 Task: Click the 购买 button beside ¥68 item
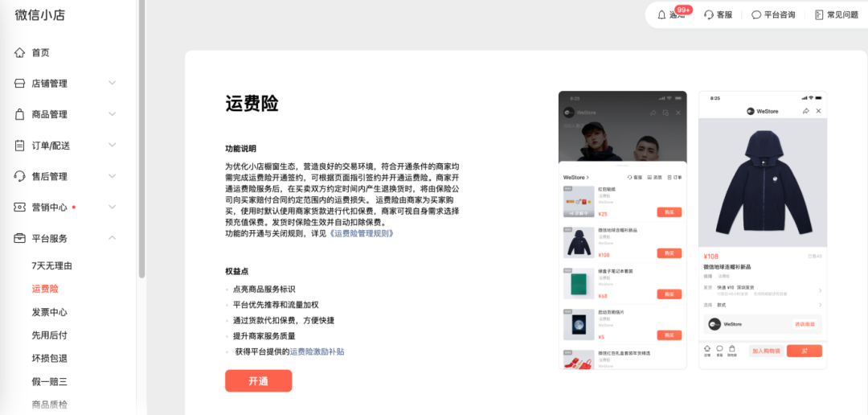669,294
